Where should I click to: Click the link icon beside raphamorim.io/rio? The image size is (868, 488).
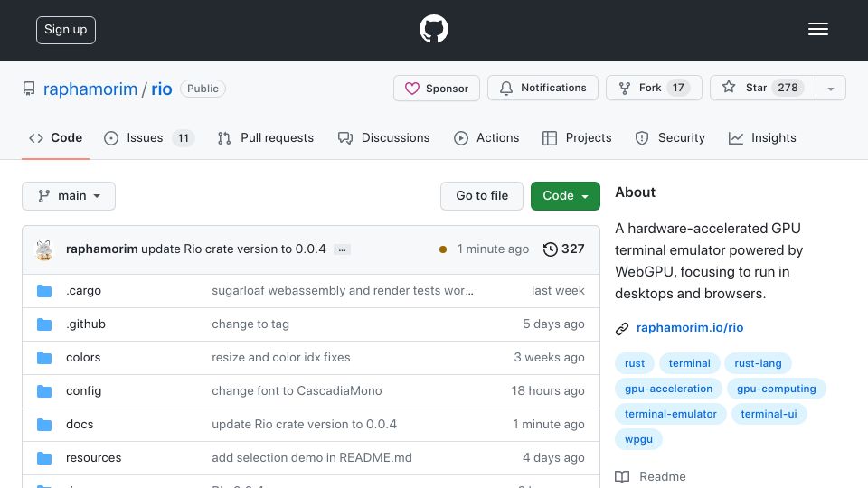[622, 329]
